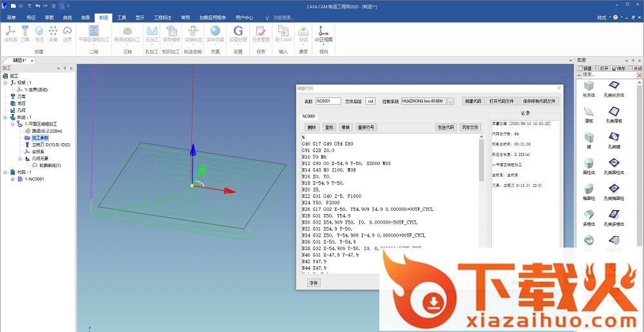This screenshot has width=644, height=332.
Task: Click the 文件后缀 cut input field
Action: point(370,101)
